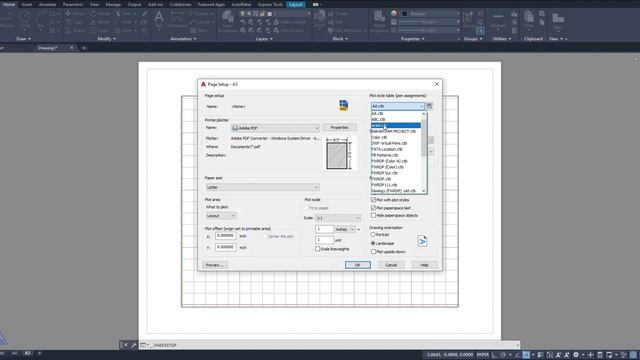This screenshot has width=640, height=360.
Task: Click the command line close X icon
Action: pos(125,345)
